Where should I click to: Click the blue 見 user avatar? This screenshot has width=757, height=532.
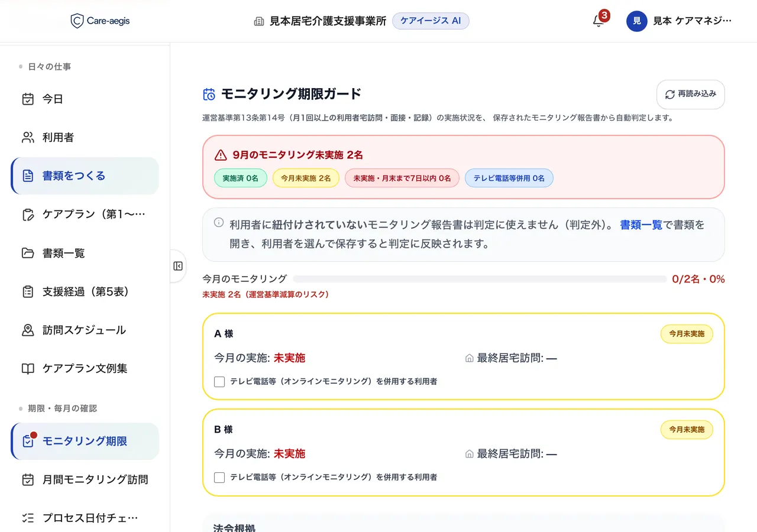[x=636, y=21]
